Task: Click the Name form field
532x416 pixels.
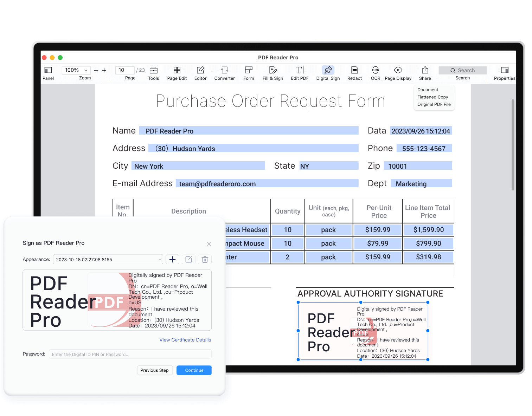Action: (249, 131)
